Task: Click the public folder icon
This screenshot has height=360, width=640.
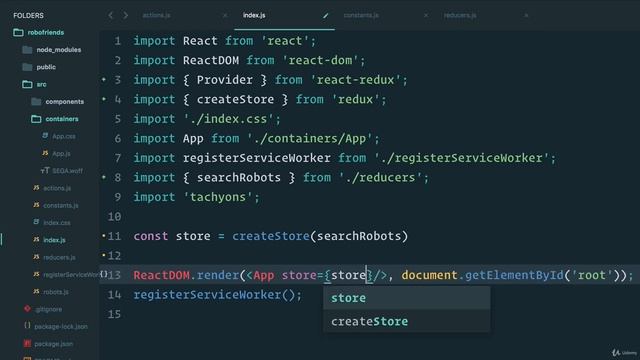Action: [27, 67]
